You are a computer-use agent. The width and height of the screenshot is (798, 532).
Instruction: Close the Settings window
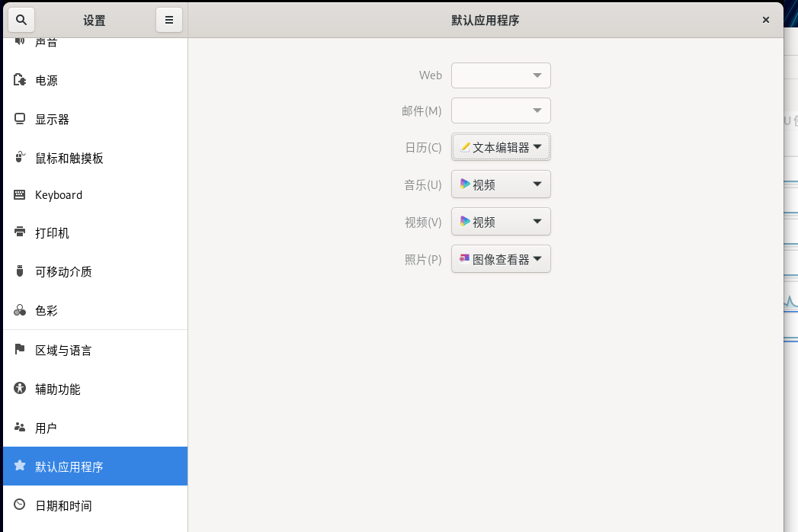(x=766, y=20)
